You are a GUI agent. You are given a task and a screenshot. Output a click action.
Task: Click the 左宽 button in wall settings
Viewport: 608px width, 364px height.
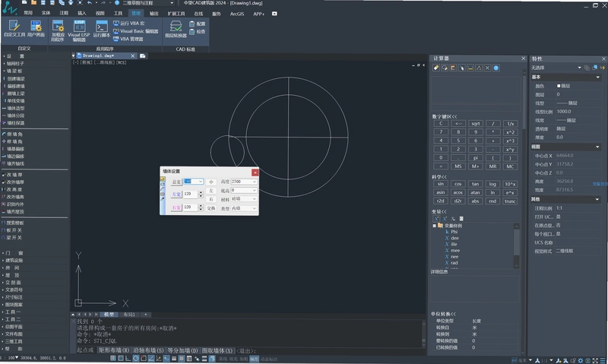coord(176,195)
